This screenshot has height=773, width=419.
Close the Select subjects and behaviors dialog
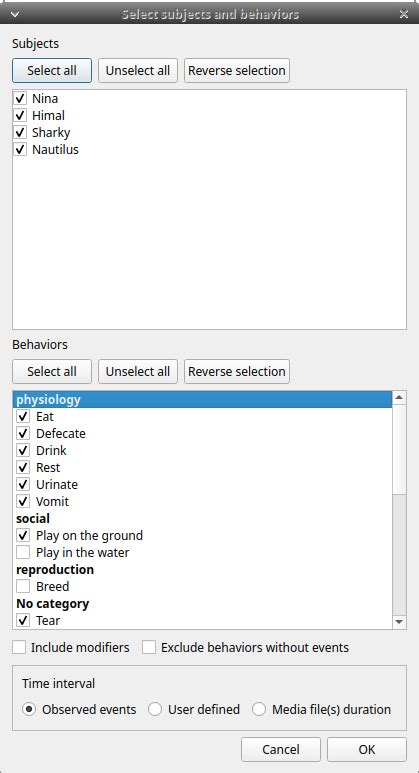[404, 14]
